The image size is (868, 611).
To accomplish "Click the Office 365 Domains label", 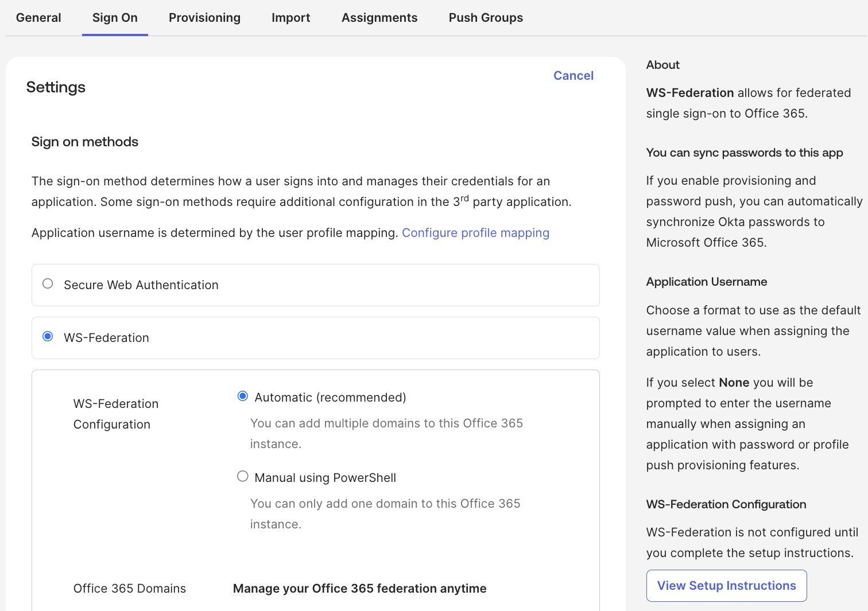I will coord(130,589).
